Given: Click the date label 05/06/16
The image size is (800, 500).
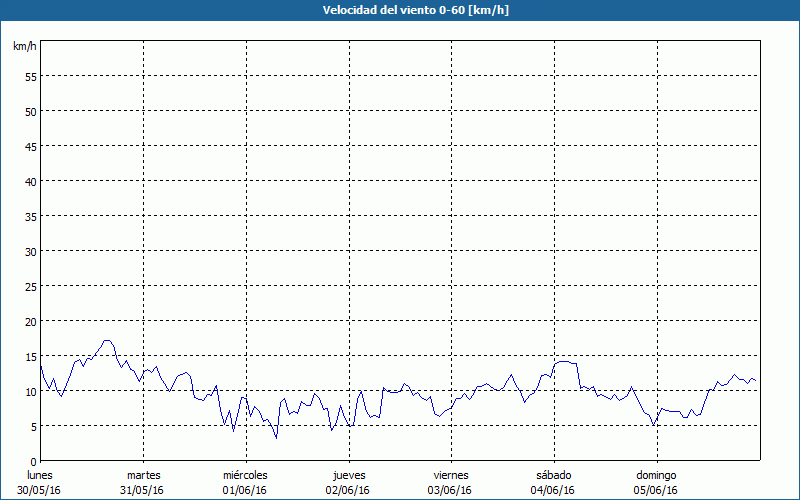Looking at the screenshot, I should coord(655,490).
